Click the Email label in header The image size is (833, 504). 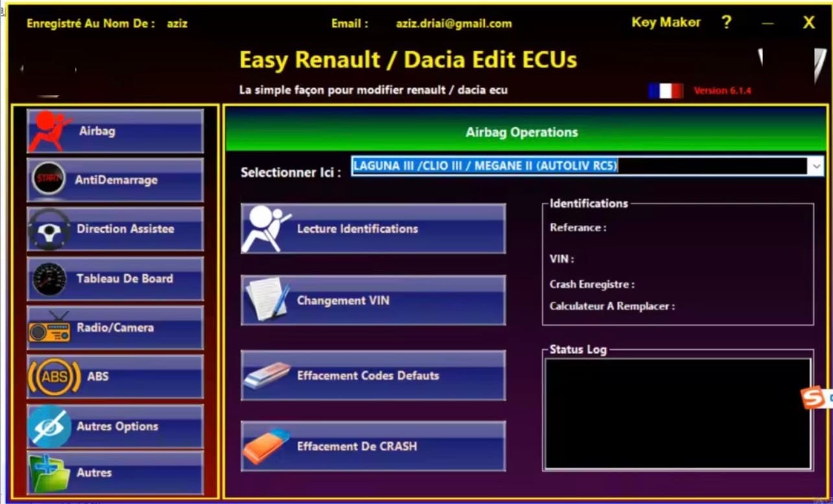tap(349, 24)
